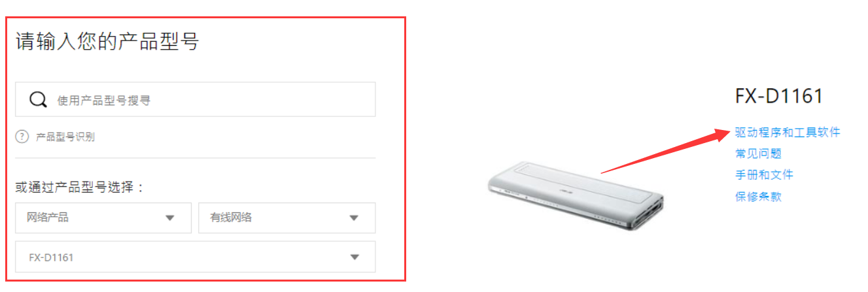Viewport: 868px width, 292px height.
Task: Open the FX-D1161 model dropdown
Action: tap(196, 257)
